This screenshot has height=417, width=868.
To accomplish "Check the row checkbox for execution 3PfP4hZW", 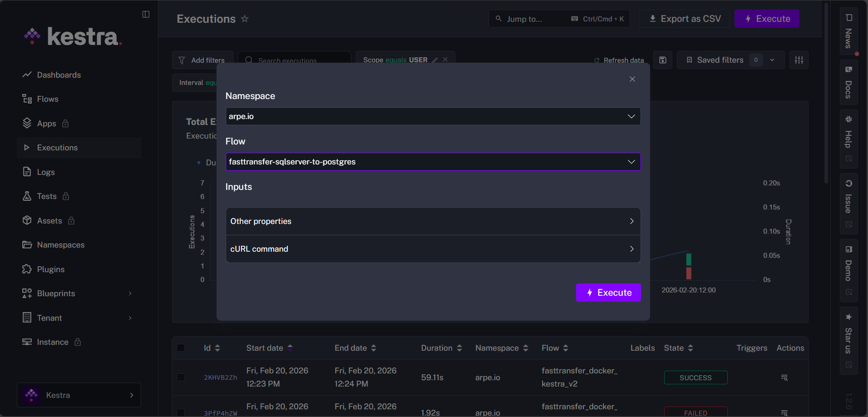I will (x=181, y=412).
